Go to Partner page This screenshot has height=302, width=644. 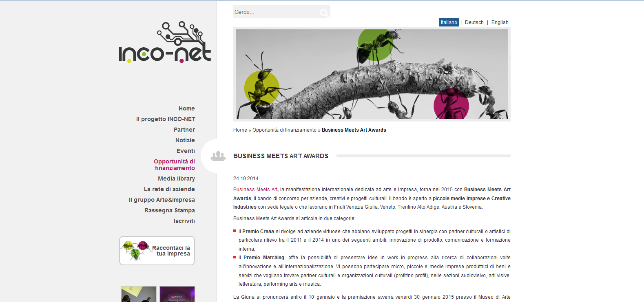(184, 130)
